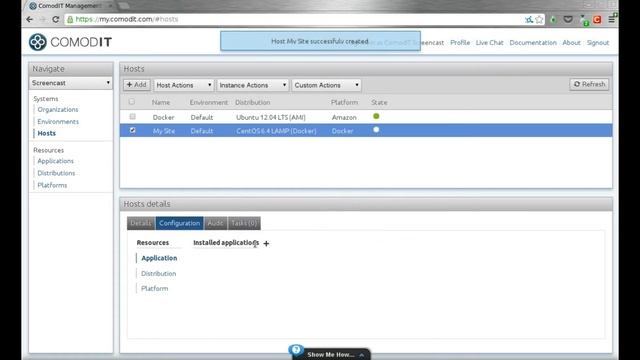Click the Environment column header

pos(209,102)
